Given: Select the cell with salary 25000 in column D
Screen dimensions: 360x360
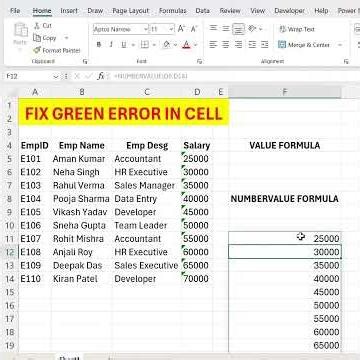Looking at the screenshot, I should tap(197, 159).
